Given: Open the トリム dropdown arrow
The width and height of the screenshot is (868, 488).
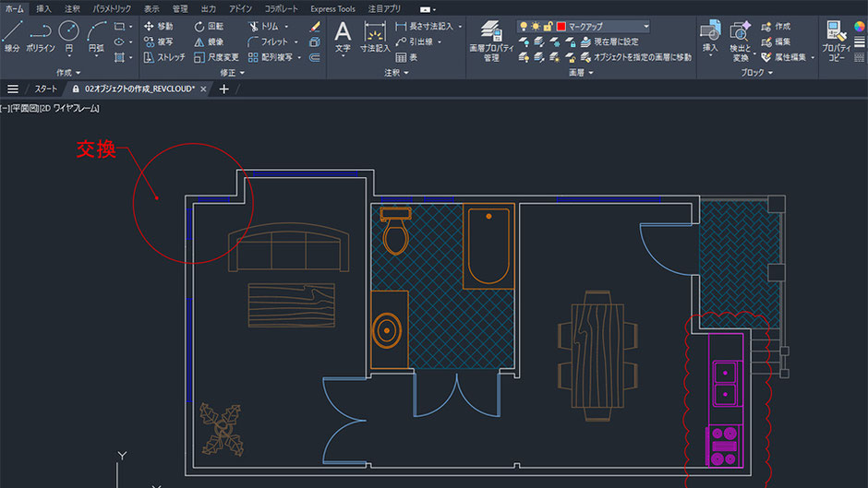Looking at the screenshot, I should pyautogui.click(x=286, y=27).
